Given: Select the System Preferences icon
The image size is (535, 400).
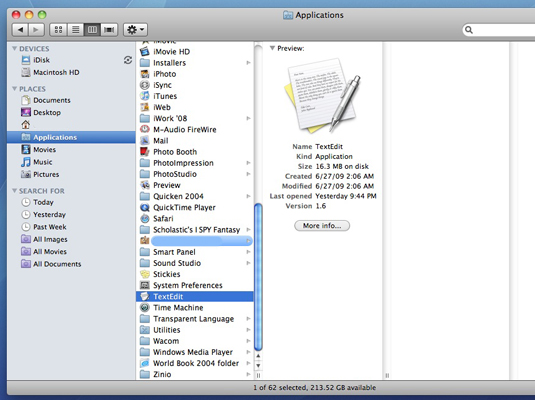Looking at the screenshot, I should point(145,285).
